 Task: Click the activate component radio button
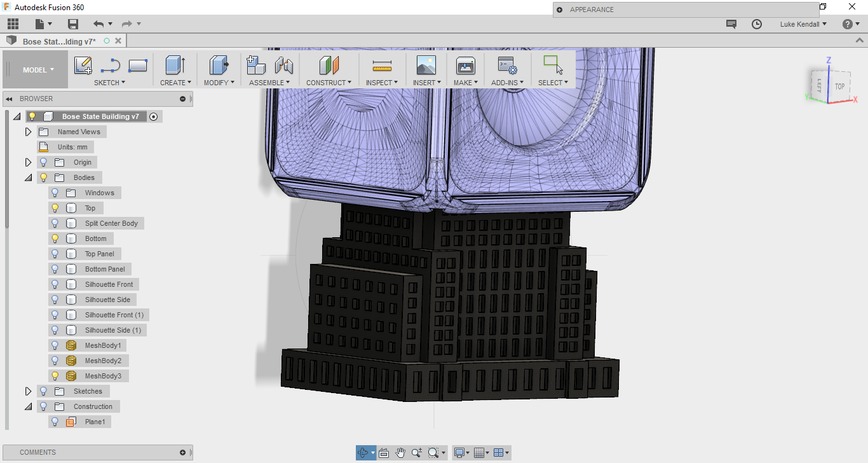153,117
